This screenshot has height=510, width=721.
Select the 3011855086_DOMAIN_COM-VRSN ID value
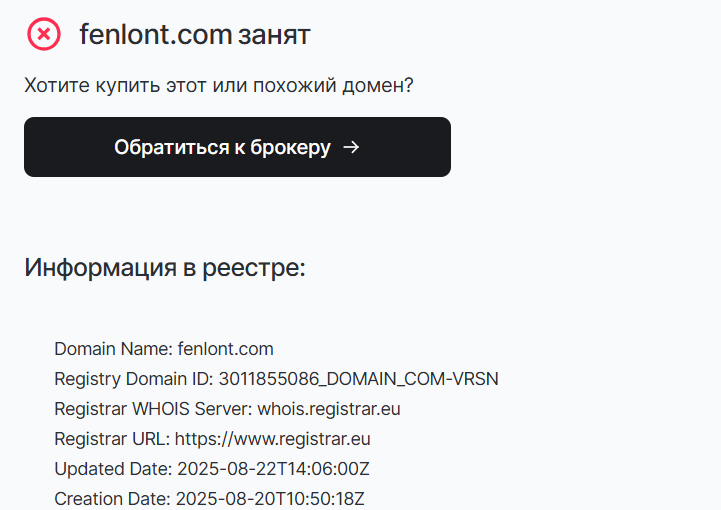coord(357,379)
